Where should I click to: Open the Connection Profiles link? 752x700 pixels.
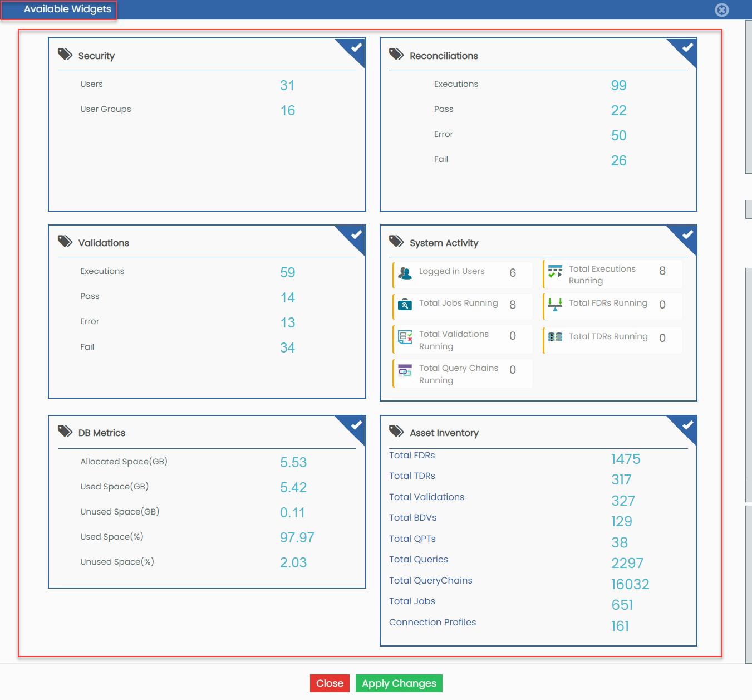point(432,622)
